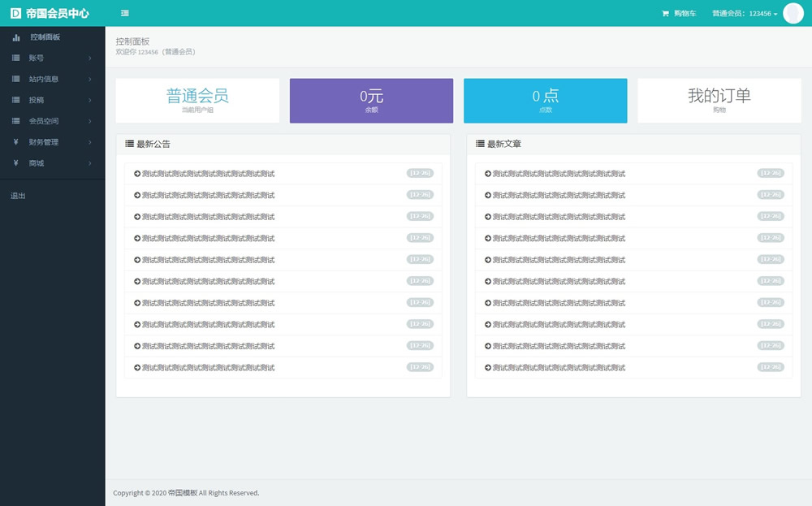The height and width of the screenshot is (506, 812).
Task: Click the purple 0元 balance card
Action: [371, 100]
